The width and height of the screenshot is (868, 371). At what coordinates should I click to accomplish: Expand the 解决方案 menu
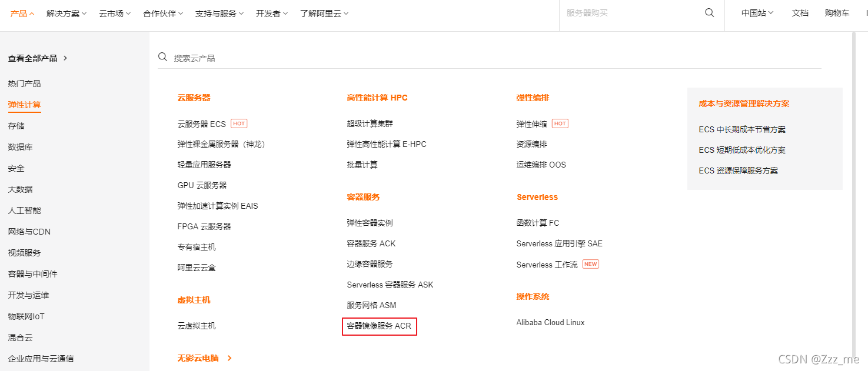pyautogui.click(x=66, y=14)
